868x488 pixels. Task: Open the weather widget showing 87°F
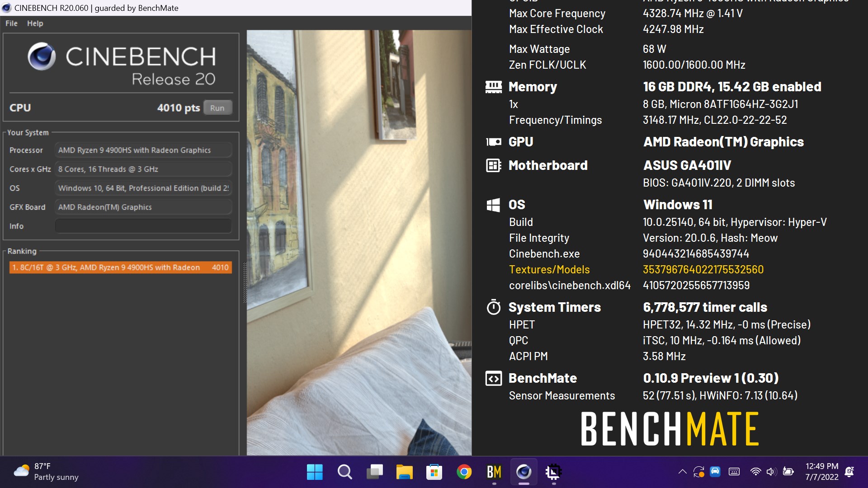click(47, 472)
